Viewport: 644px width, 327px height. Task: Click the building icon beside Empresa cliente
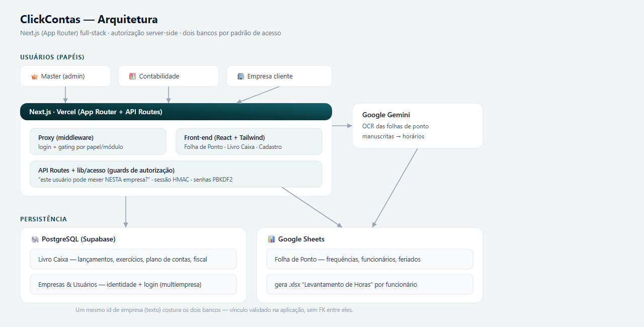[240, 76]
